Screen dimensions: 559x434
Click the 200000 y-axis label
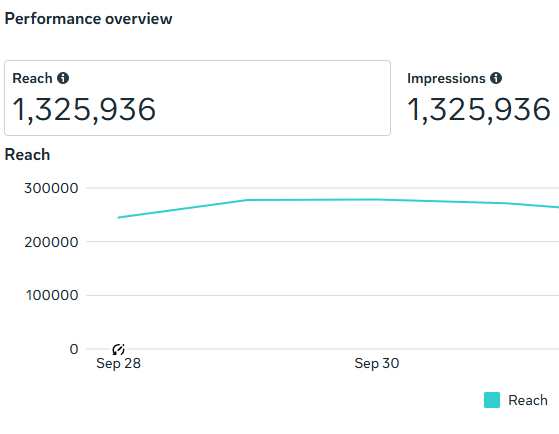pyautogui.click(x=51, y=242)
